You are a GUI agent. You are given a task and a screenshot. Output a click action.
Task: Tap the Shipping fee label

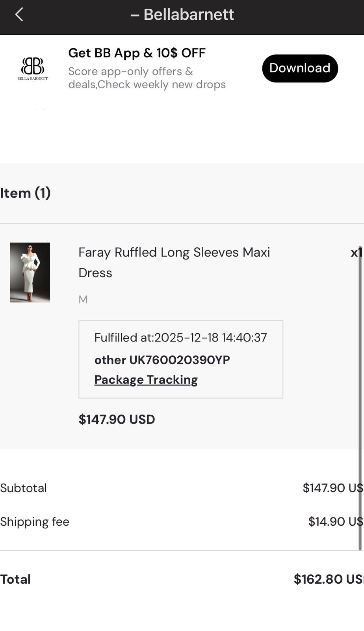[x=35, y=522]
